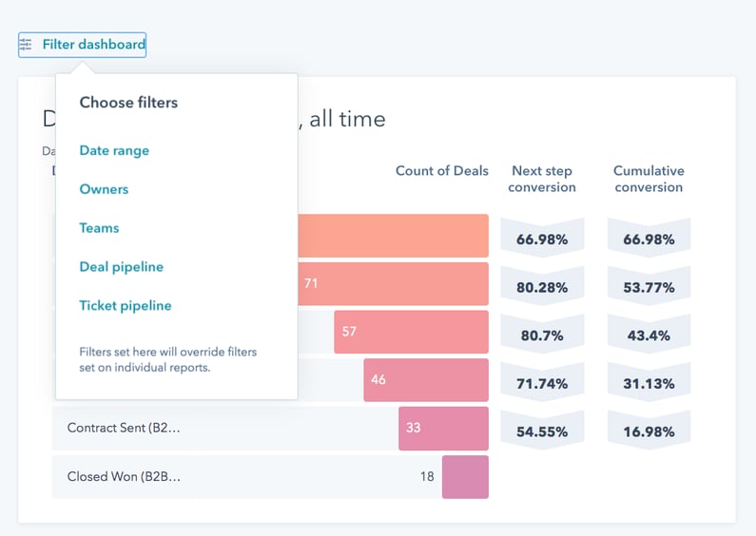Select the Teams filter option
Image resolution: width=756 pixels, height=536 pixels.
[99, 227]
